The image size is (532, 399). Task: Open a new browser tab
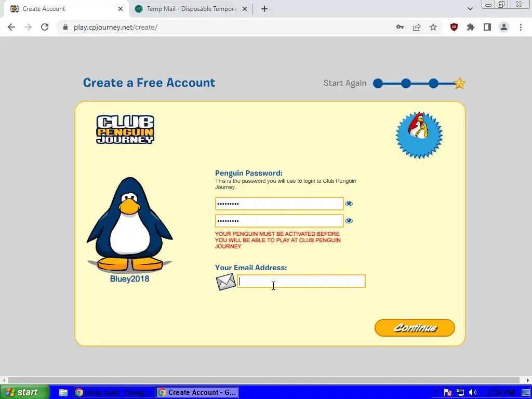[x=264, y=9]
